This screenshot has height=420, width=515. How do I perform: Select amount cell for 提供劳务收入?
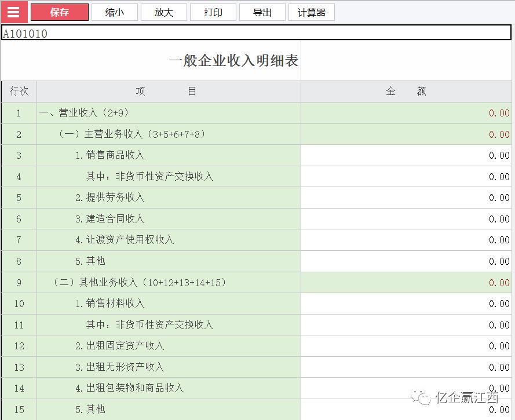pyautogui.click(x=406, y=198)
